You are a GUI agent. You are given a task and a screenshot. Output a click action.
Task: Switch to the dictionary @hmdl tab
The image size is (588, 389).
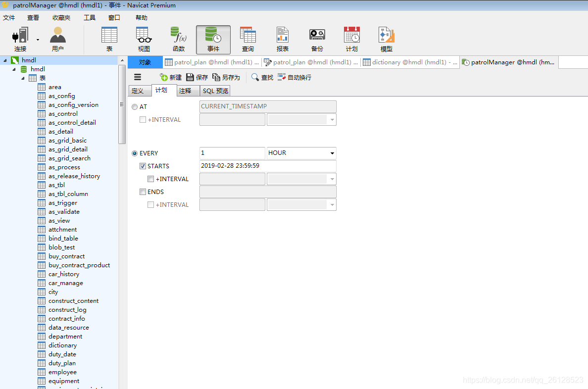click(410, 62)
